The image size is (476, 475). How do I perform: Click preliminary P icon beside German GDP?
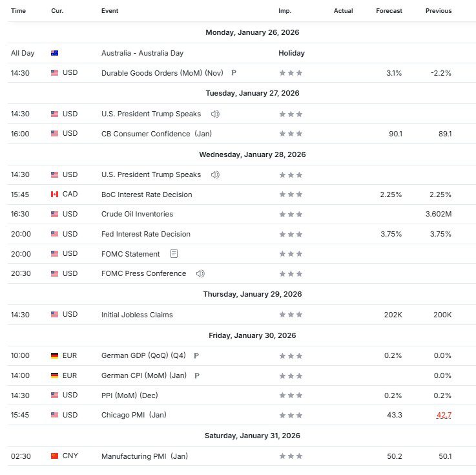(x=196, y=355)
